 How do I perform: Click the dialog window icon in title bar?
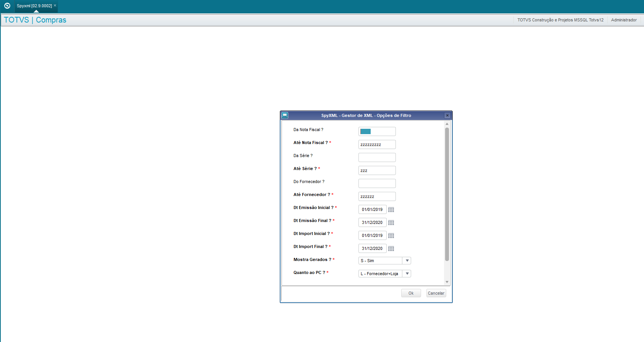point(285,115)
